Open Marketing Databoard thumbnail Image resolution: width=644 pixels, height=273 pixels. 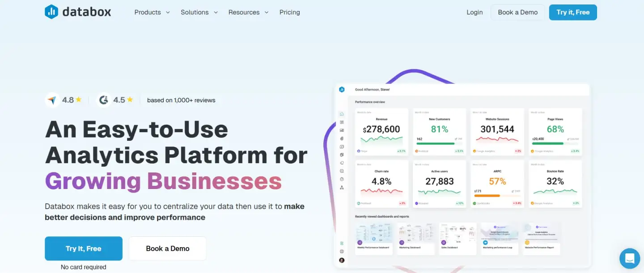pyautogui.click(x=415, y=239)
